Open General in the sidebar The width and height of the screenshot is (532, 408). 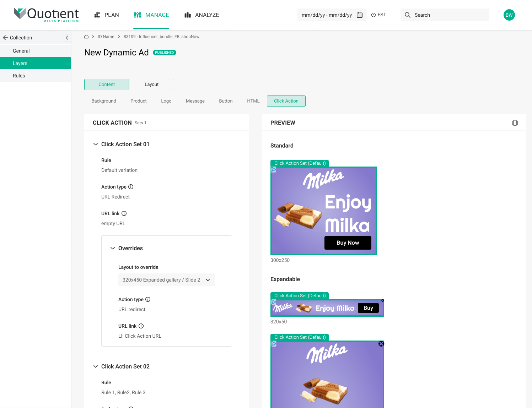pos(36,51)
